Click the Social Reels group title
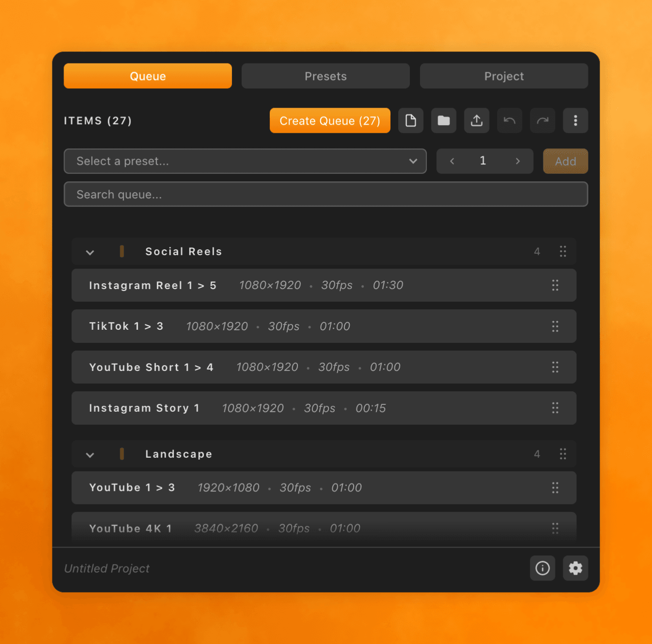Image resolution: width=652 pixels, height=644 pixels. [184, 252]
